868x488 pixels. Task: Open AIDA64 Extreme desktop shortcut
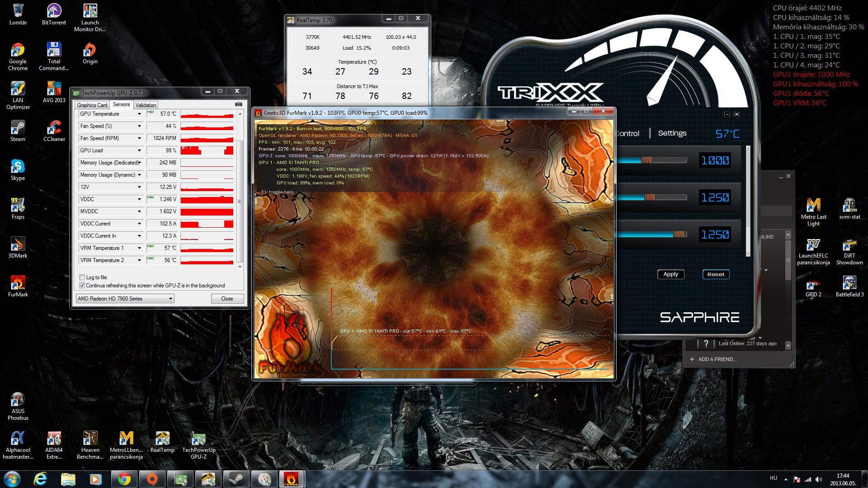click(54, 445)
